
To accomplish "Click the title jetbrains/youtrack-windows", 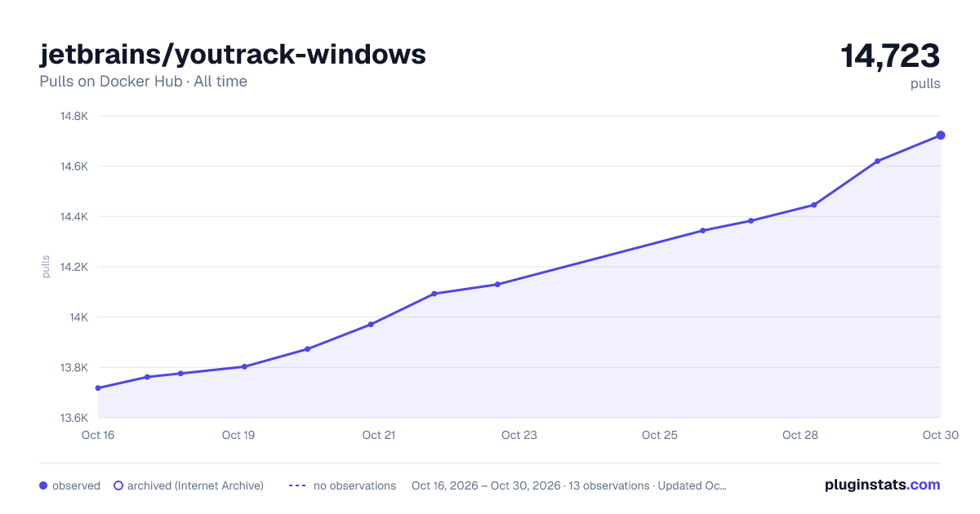I will pyautogui.click(x=233, y=54).
